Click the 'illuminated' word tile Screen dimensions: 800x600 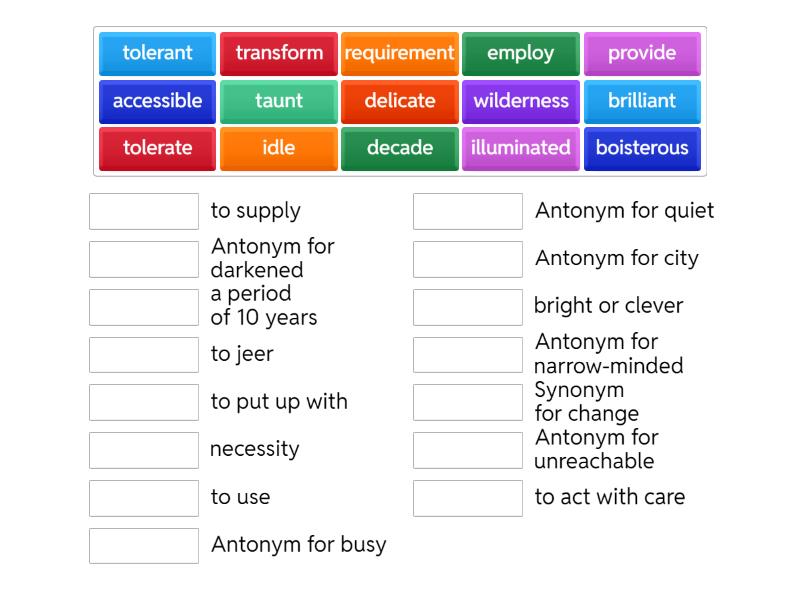(521, 148)
